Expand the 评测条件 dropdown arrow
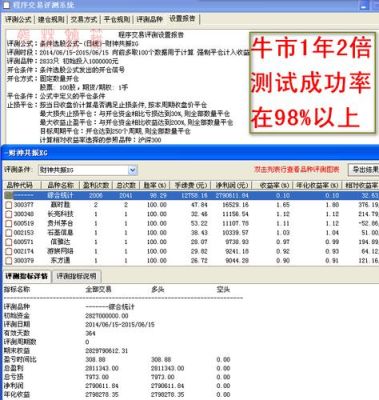Image resolution: width=379 pixels, height=400 pixels. pos(132,170)
